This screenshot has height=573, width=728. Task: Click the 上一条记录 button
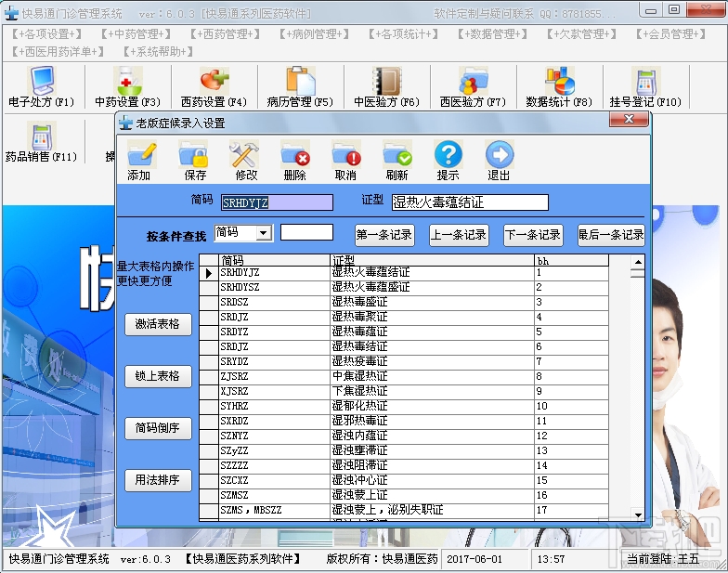[x=459, y=235]
